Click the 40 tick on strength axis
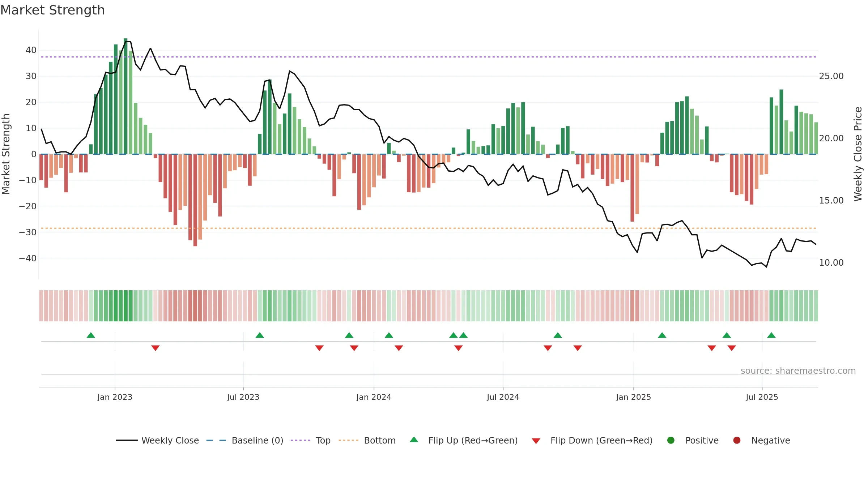868x488 pixels. [31, 50]
